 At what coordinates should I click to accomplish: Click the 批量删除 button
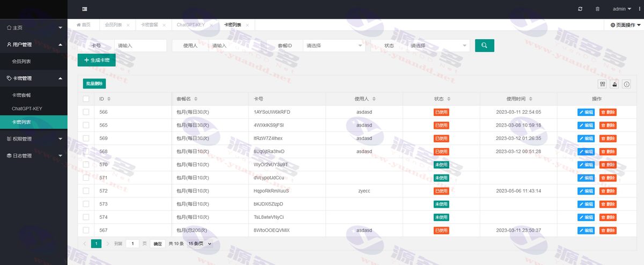(94, 84)
